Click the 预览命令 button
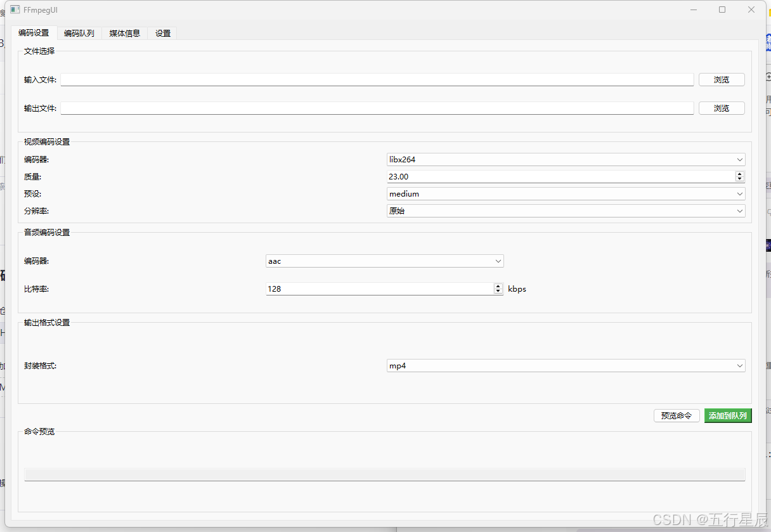The width and height of the screenshot is (771, 532). [x=677, y=416]
